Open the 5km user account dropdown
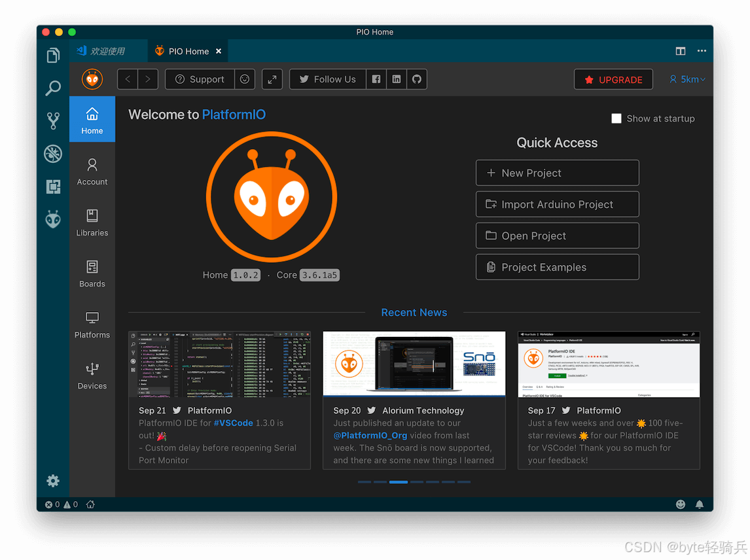750x560 pixels. [687, 79]
